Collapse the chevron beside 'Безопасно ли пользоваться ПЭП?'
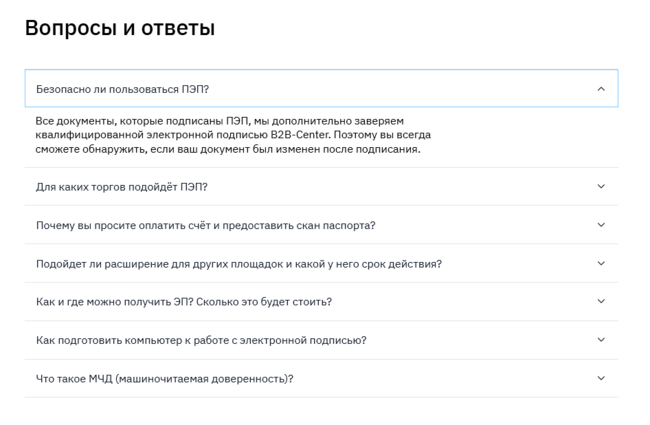This screenshot has width=650, height=425. [x=601, y=89]
